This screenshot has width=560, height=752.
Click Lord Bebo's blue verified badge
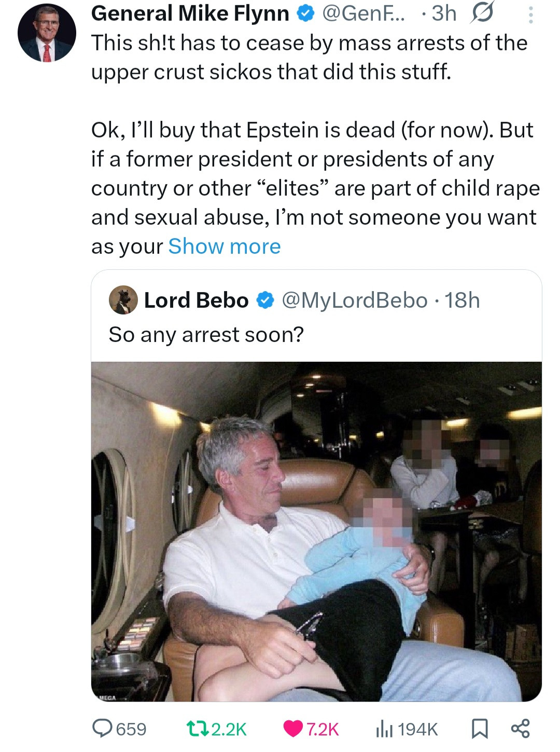click(x=265, y=300)
